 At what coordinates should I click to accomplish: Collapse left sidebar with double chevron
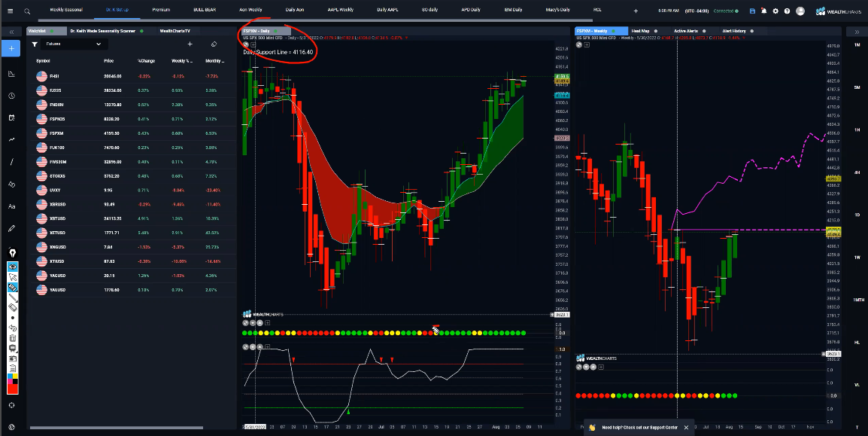(x=11, y=32)
